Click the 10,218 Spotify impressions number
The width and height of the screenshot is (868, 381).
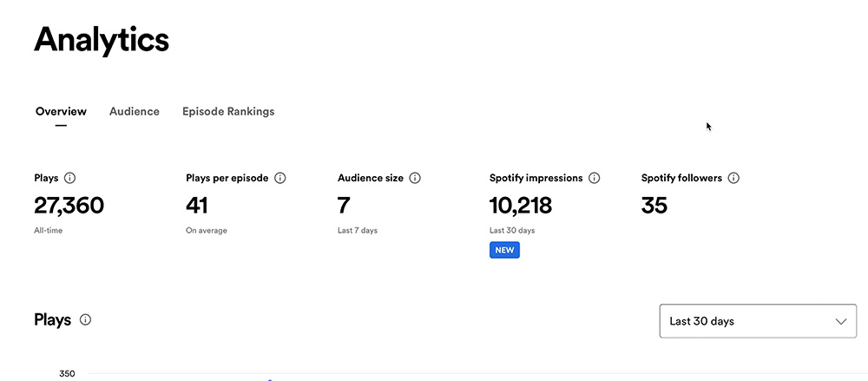[520, 206]
